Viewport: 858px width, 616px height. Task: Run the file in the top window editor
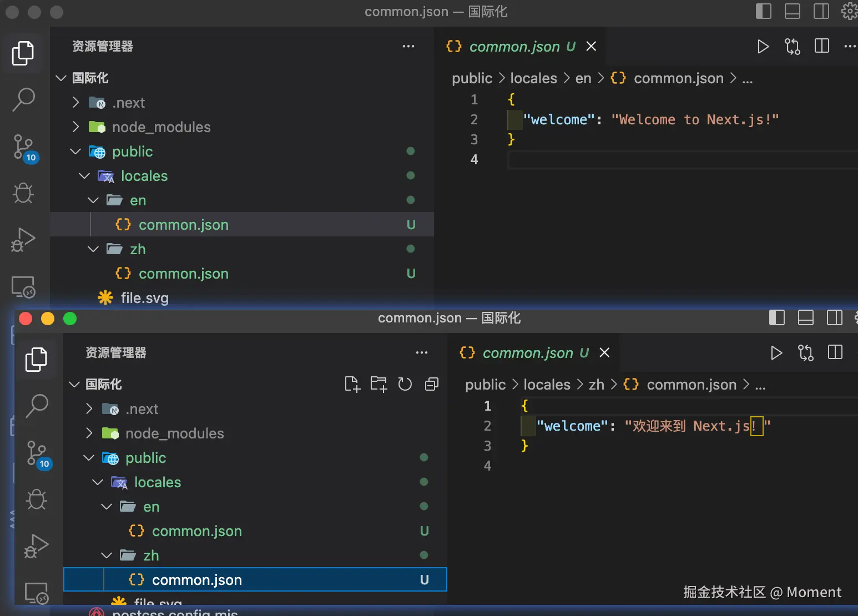pos(763,47)
